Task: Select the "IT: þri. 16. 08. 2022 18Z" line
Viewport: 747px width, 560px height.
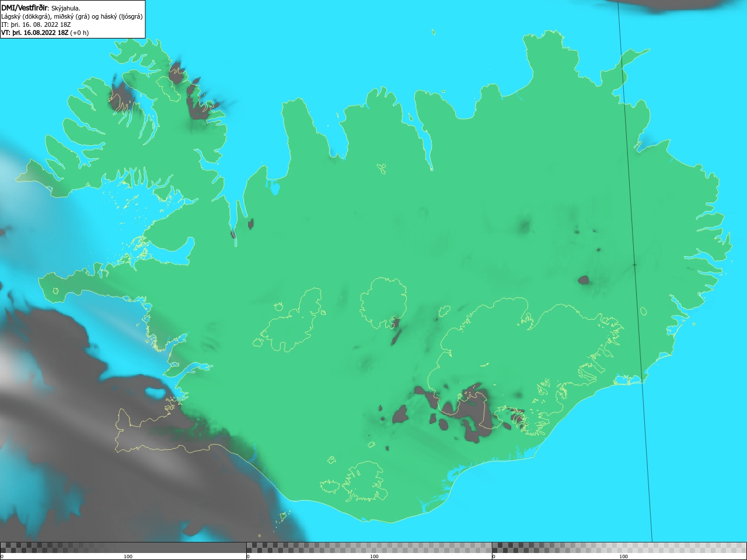Action: [x=36, y=24]
